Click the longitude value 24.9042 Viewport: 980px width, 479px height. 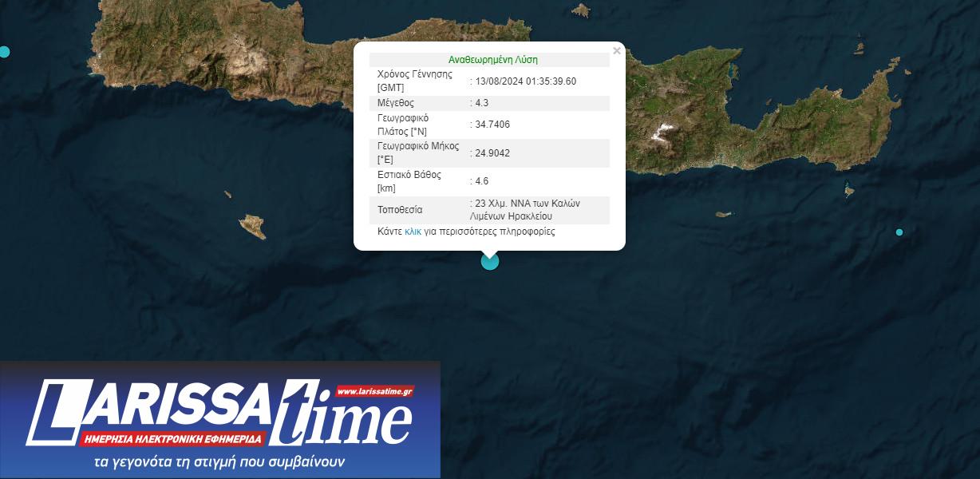(492, 153)
